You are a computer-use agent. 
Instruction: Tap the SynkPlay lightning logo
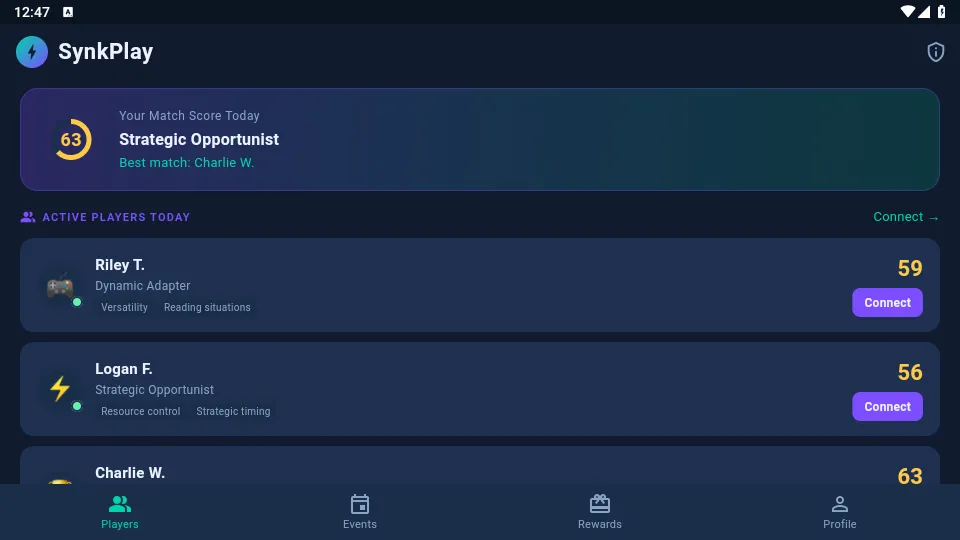click(x=32, y=52)
